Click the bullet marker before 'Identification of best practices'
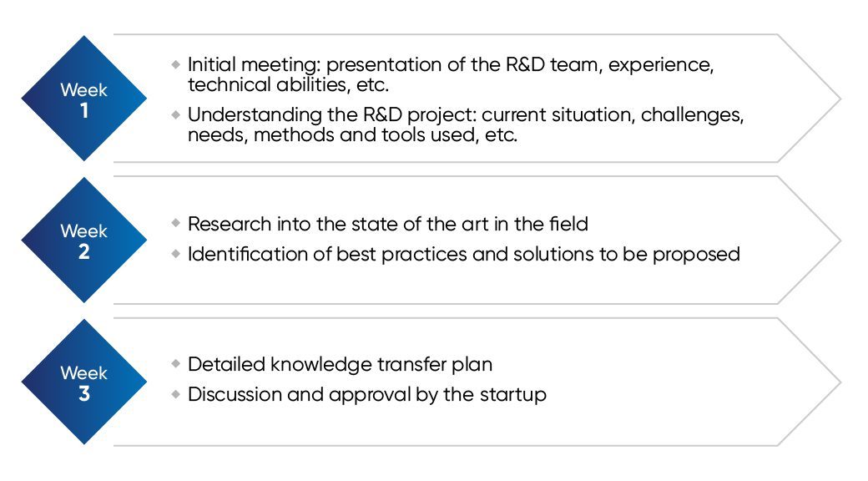Image resolution: width=868 pixels, height=481 pixels. pyautogui.click(x=175, y=253)
